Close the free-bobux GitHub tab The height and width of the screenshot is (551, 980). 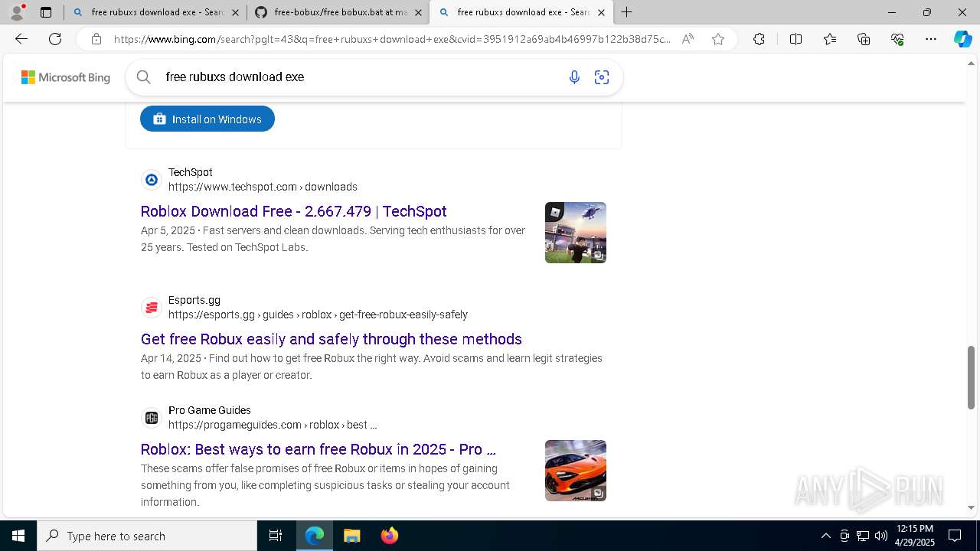(418, 12)
